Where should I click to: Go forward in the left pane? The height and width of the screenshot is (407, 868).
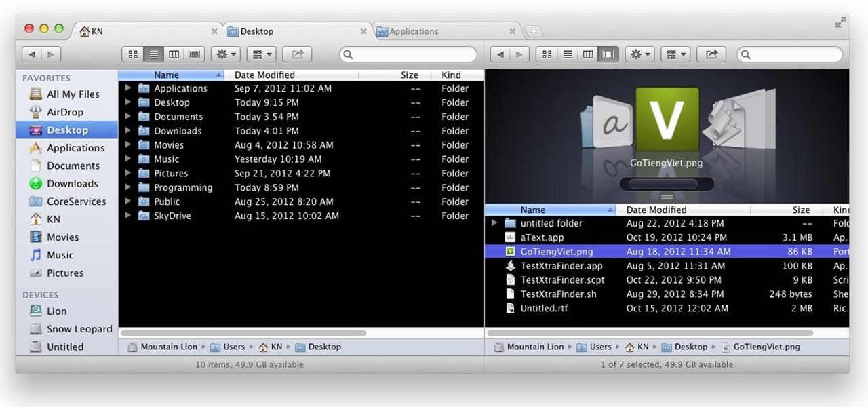pos(51,54)
